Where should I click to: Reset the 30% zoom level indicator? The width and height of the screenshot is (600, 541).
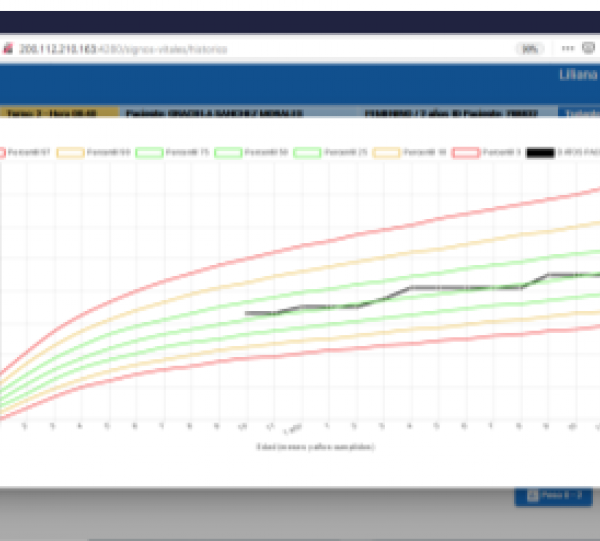tap(530, 48)
